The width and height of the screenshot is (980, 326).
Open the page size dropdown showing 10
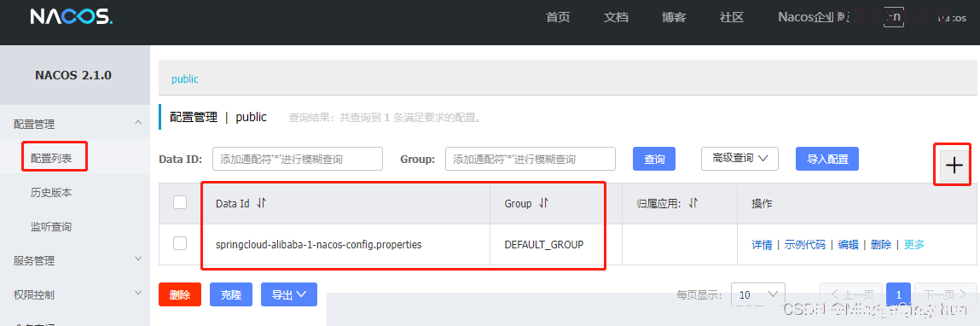[758, 294]
